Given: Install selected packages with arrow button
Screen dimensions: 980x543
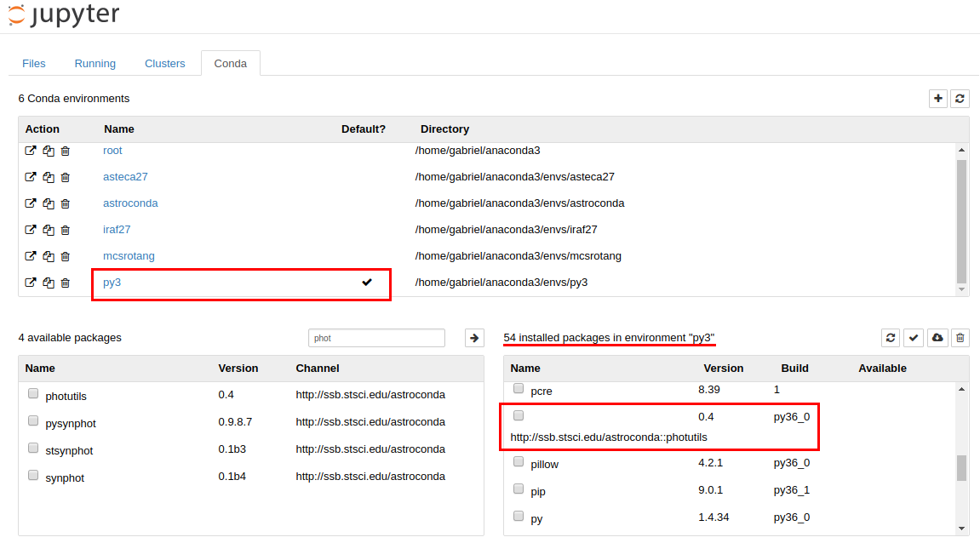Looking at the screenshot, I should coord(474,338).
